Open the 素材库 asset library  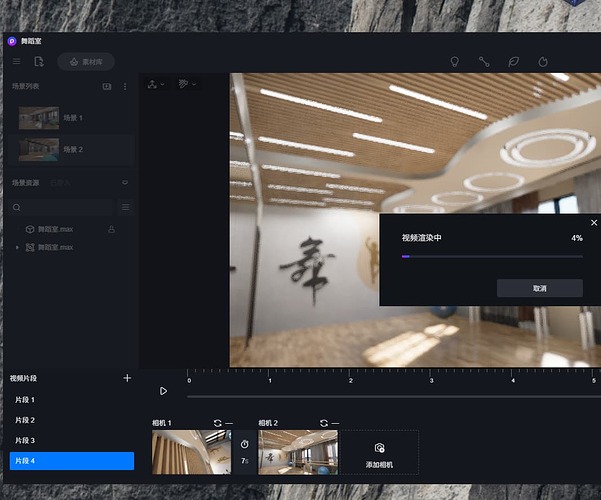coord(86,62)
